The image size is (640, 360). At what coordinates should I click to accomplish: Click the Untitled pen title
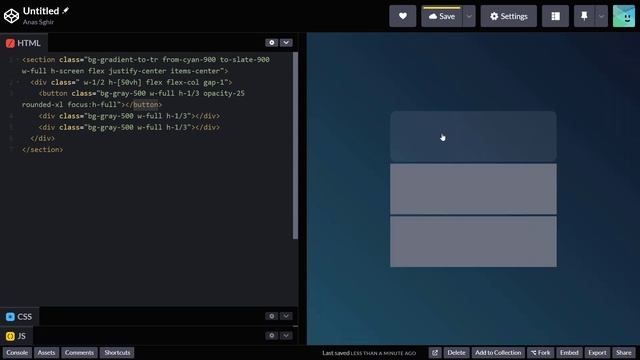point(41,11)
